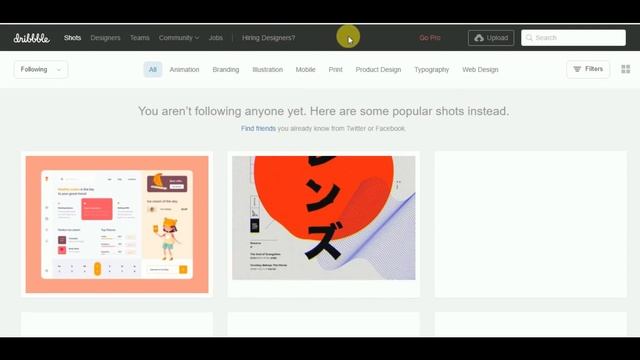Screen dimensions: 640x360
Task: Open the Filters button
Action: (x=588, y=69)
